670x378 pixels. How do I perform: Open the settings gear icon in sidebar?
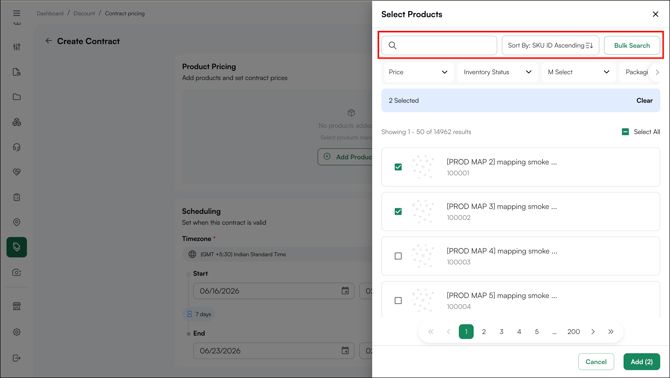17,332
